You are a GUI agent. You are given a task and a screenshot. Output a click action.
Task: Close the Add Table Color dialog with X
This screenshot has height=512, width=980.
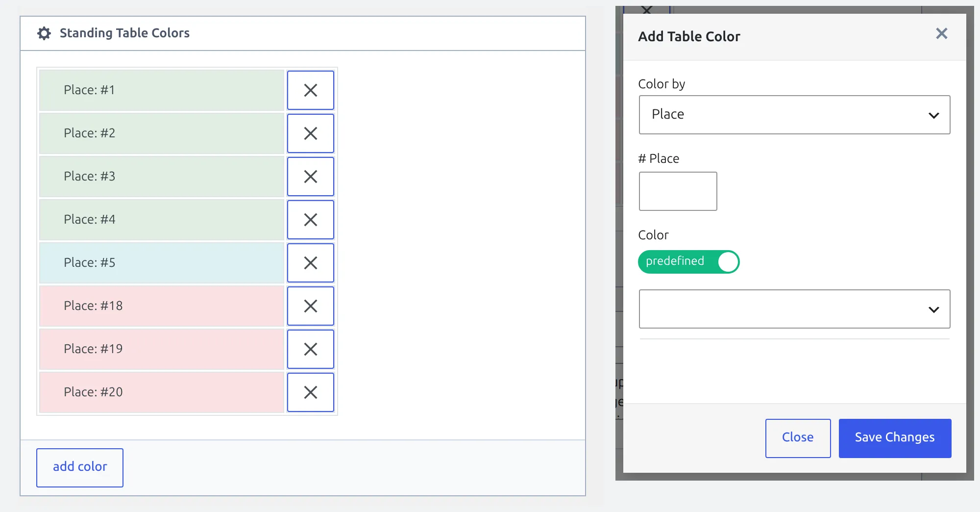click(941, 33)
